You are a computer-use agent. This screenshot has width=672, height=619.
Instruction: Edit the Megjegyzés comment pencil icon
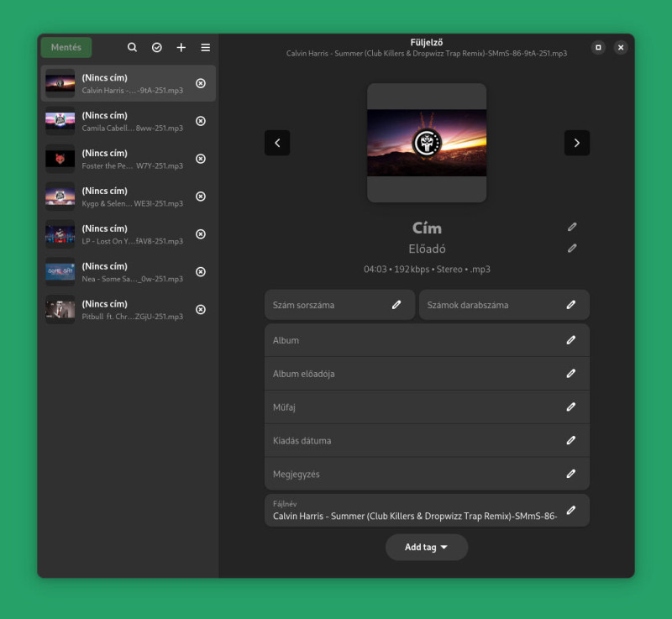coord(571,474)
